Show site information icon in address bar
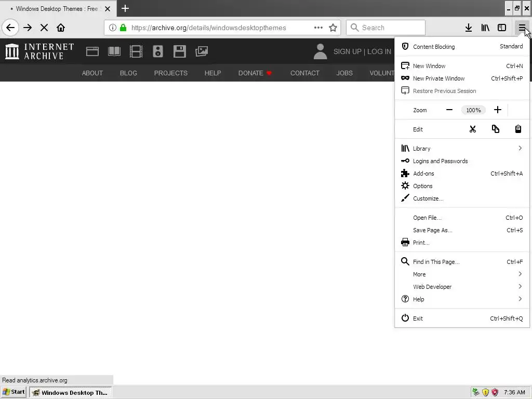The height and width of the screenshot is (399, 532). pyautogui.click(x=113, y=28)
